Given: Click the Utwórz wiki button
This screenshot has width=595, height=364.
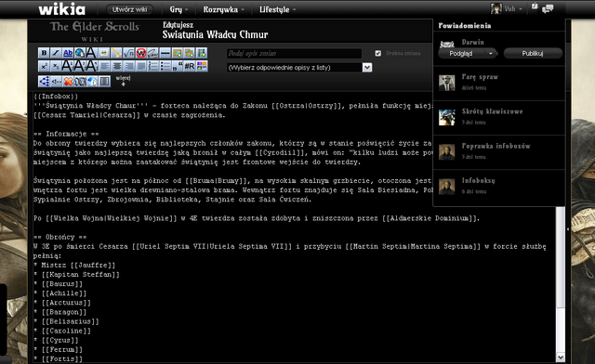Looking at the screenshot, I should 129,9.
